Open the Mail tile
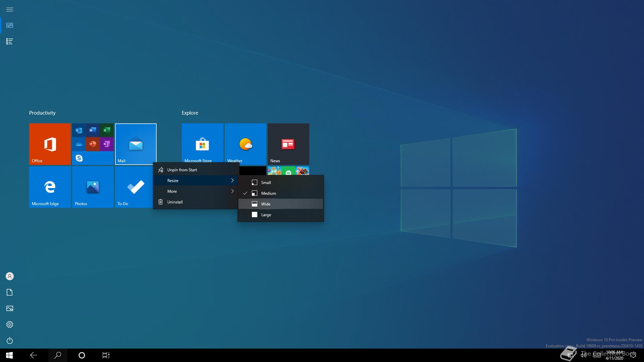This screenshot has width=644, height=362. point(136,144)
